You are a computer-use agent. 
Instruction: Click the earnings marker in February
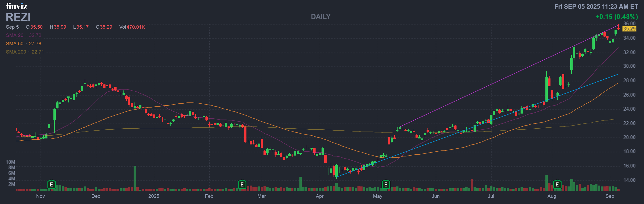242,185
